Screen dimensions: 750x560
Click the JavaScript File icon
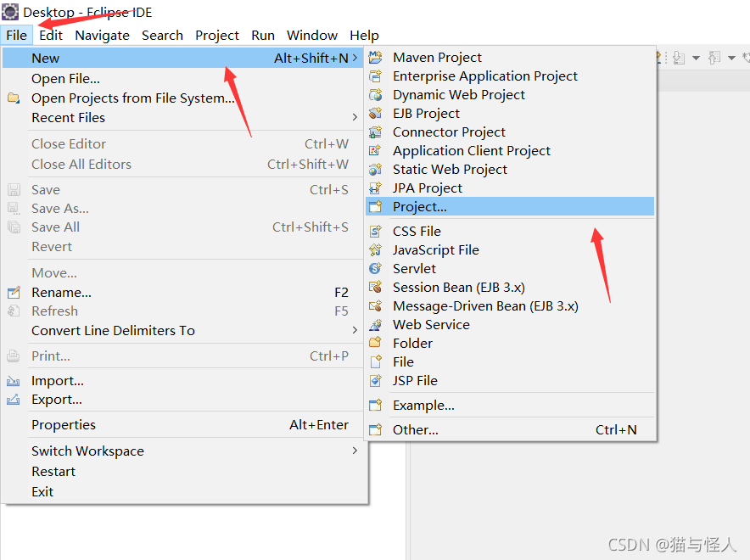tap(376, 250)
